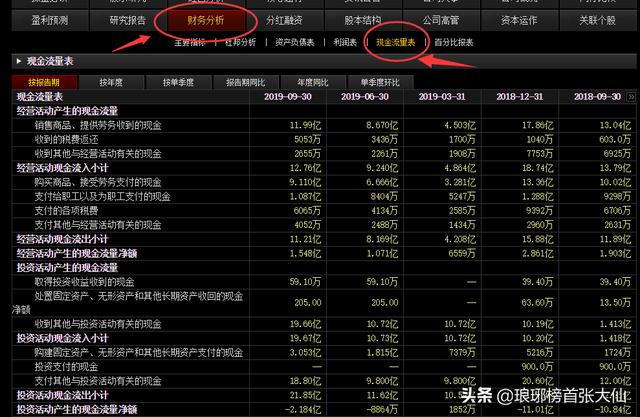Select the row 投资活动现金流入小计
640x417 pixels.
[324, 339]
